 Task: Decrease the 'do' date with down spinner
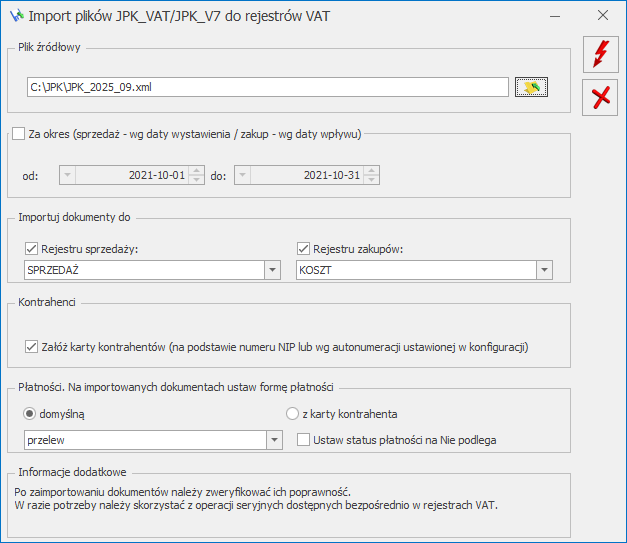(371, 180)
